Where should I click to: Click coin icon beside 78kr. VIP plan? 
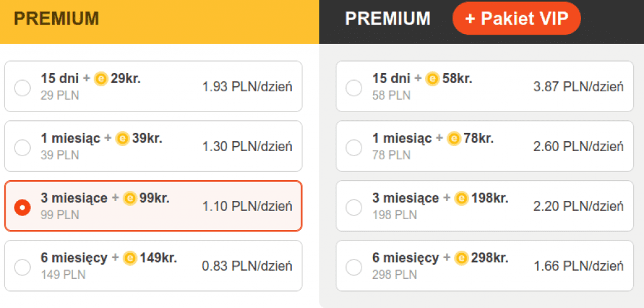tap(453, 139)
